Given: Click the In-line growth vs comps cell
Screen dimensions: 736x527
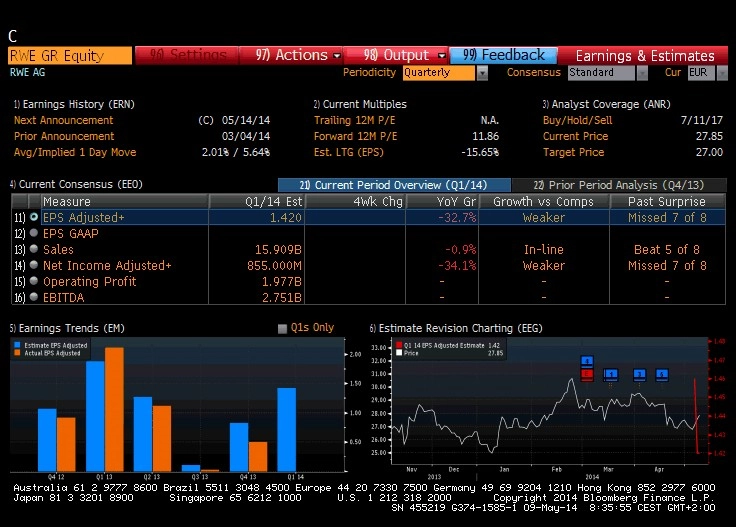Looking at the screenshot, I should [x=544, y=249].
